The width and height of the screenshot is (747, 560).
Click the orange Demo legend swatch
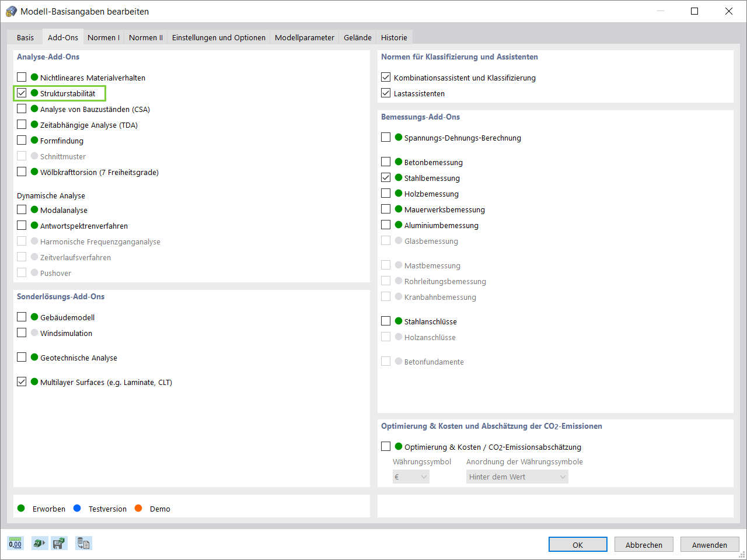click(x=138, y=508)
